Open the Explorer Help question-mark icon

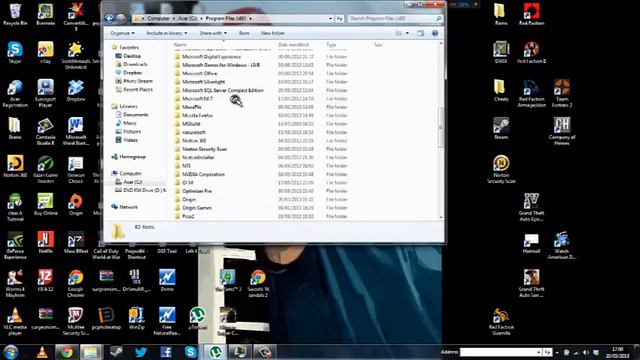pos(435,33)
